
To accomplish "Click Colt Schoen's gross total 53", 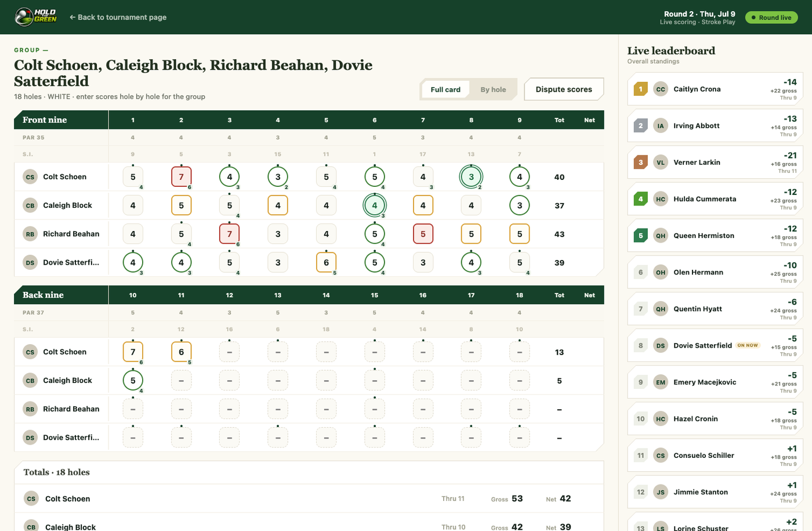I will click(517, 499).
